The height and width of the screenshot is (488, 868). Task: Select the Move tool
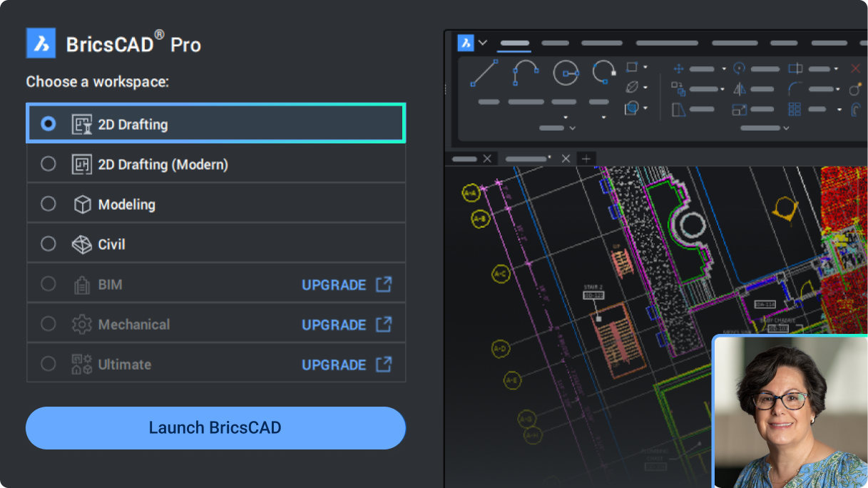(x=678, y=68)
